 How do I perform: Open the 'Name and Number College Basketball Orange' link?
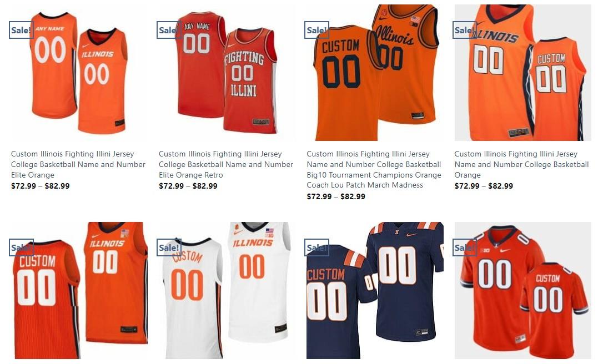(x=521, y=164)
